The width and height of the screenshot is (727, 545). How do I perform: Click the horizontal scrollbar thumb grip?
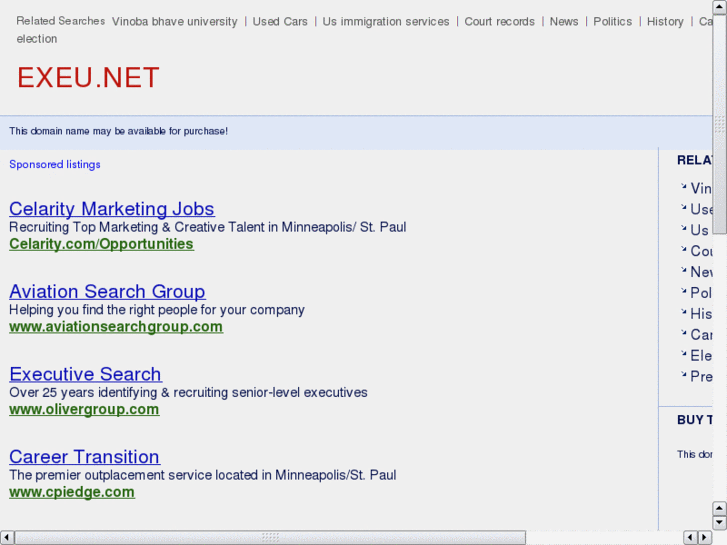point(270,538)
